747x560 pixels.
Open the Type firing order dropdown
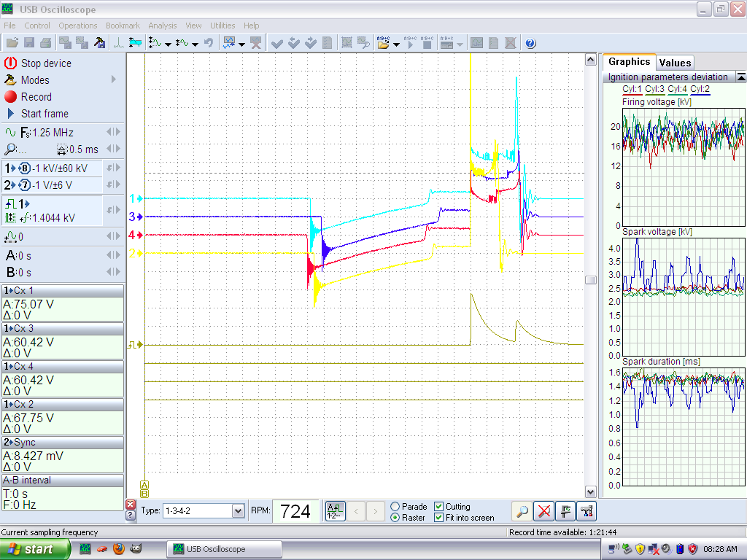pyautogui.click(x=238, y=511)
